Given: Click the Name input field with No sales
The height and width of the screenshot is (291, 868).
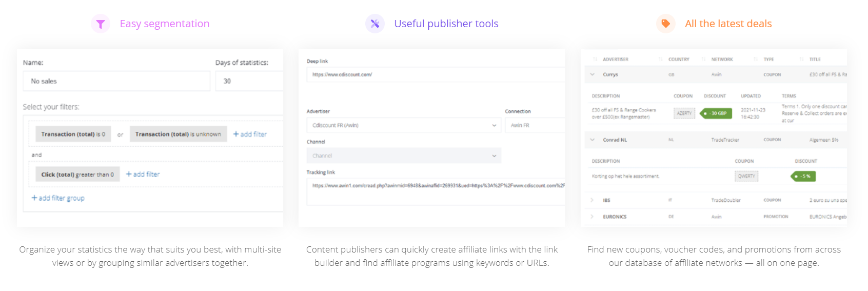Looking at the screenshot, I should click(116, 81).
